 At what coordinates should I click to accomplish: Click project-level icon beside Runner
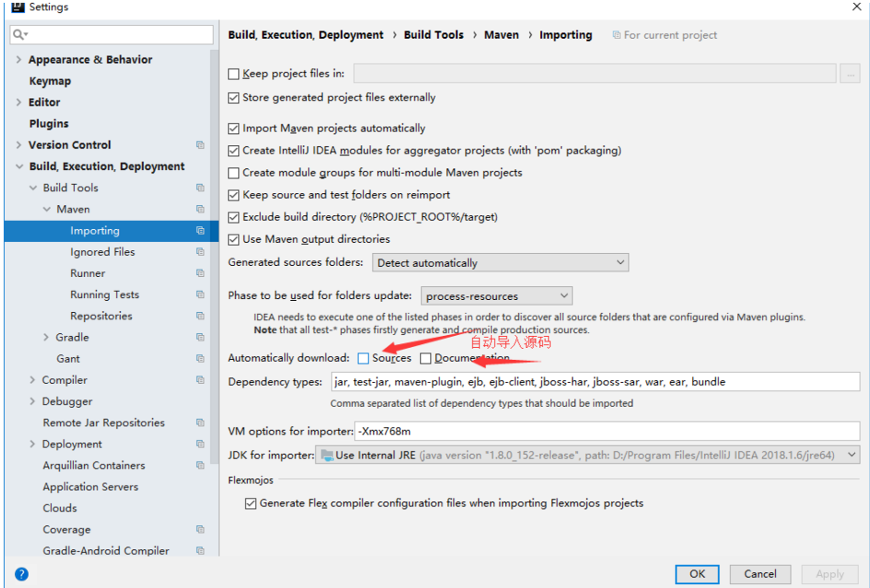[201, 273]
